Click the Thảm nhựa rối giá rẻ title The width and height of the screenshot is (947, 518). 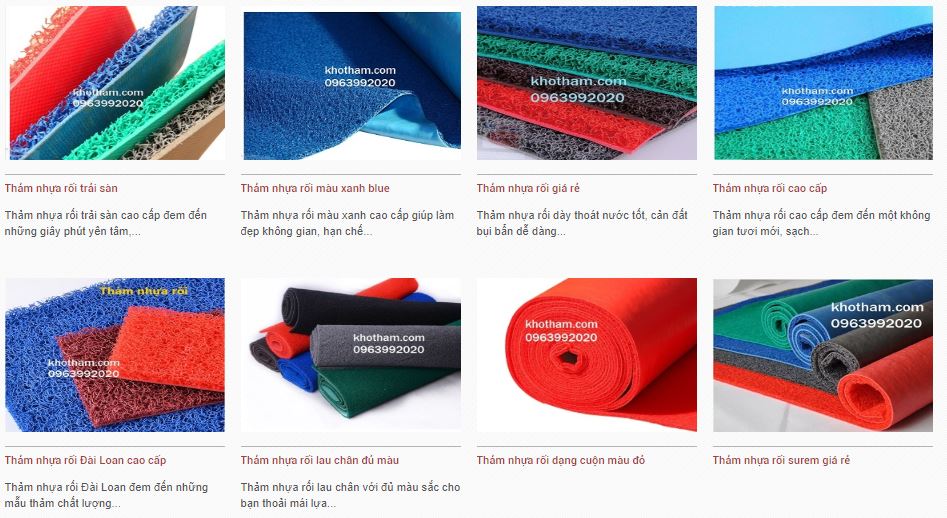(528, 188)
